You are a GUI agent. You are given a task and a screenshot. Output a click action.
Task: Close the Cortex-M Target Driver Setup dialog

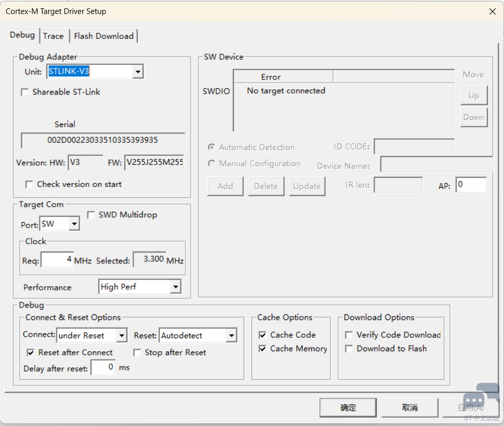492,11
